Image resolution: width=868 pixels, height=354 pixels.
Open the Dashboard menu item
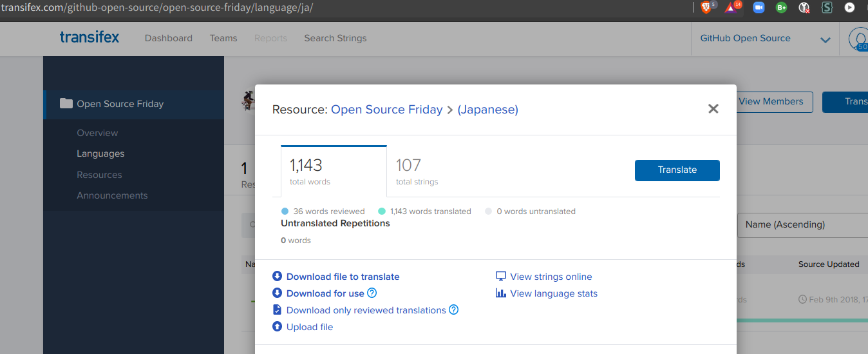click(169, 38)
